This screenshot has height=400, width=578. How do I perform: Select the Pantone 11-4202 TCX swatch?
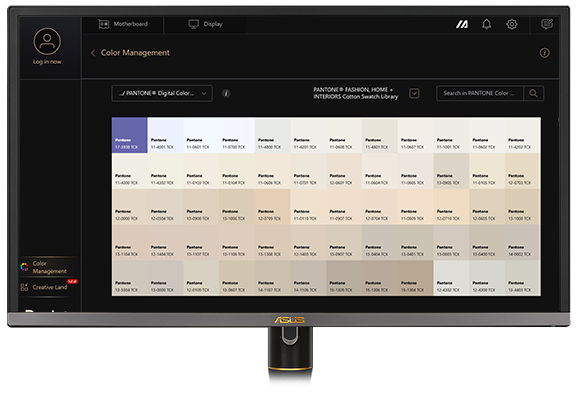click(x=523, y=135)
